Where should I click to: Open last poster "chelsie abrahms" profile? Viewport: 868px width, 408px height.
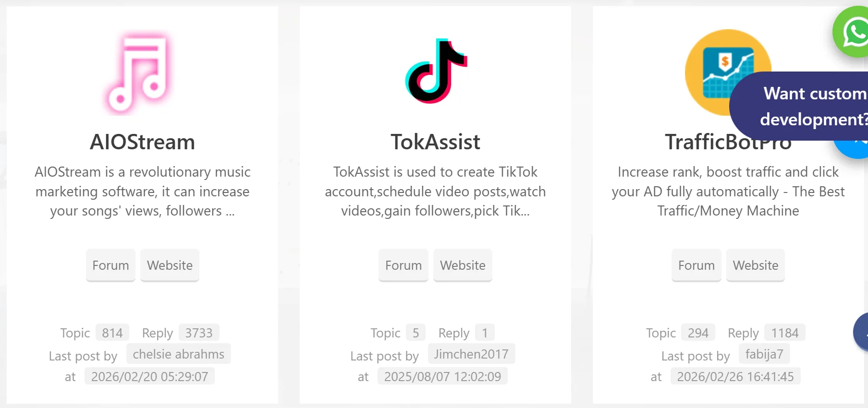(178, 354)
